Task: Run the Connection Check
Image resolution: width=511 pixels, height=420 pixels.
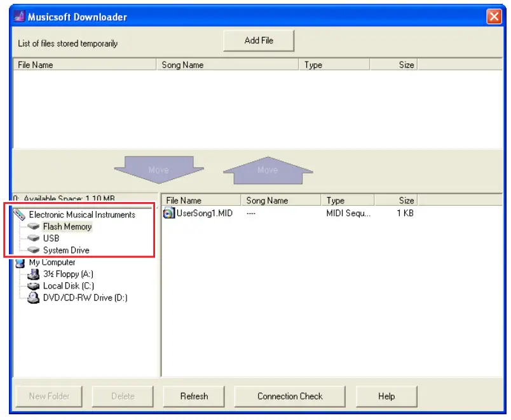Action: tap(290, 396)
